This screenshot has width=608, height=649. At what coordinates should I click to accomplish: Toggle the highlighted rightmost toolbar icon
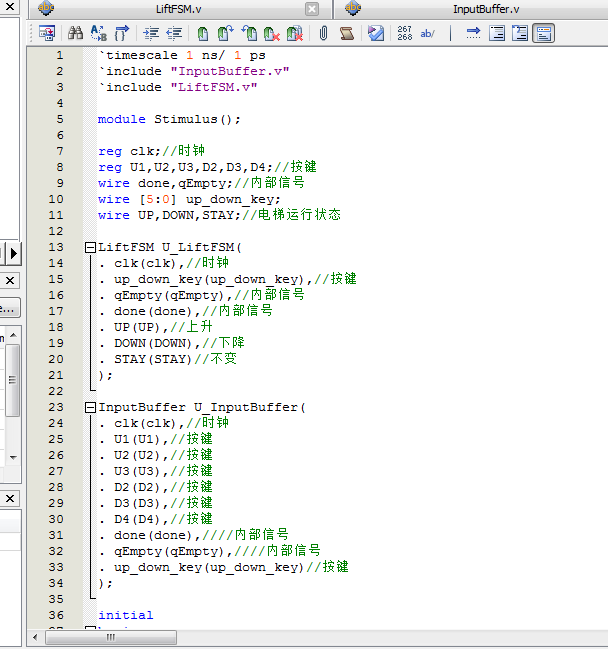click(x=543, y=33)
